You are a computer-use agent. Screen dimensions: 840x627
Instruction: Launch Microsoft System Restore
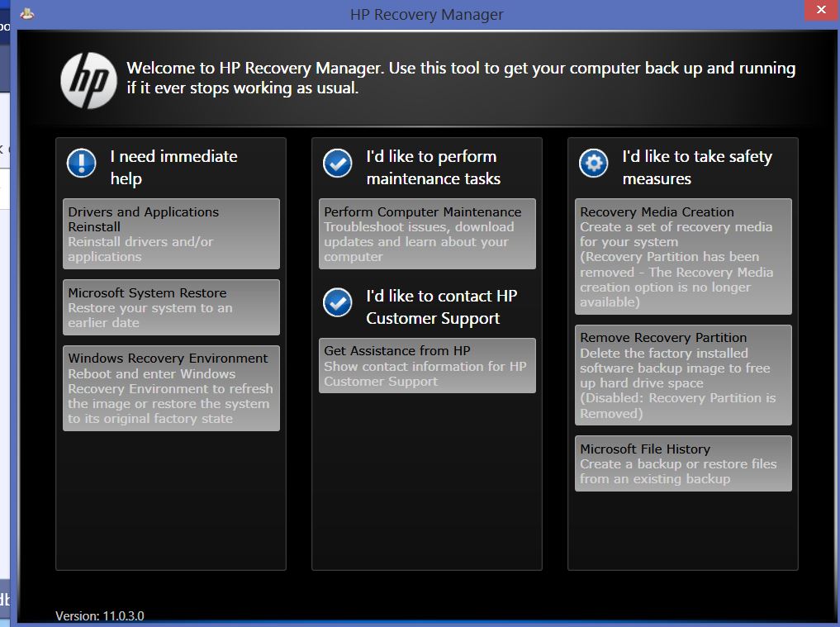point(172,307)
